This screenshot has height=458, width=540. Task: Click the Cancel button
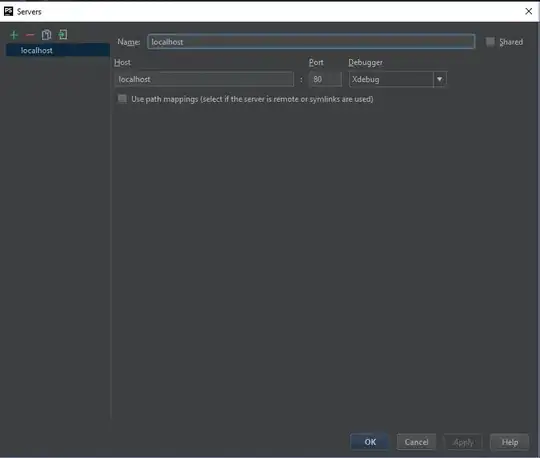coord(416,442)
